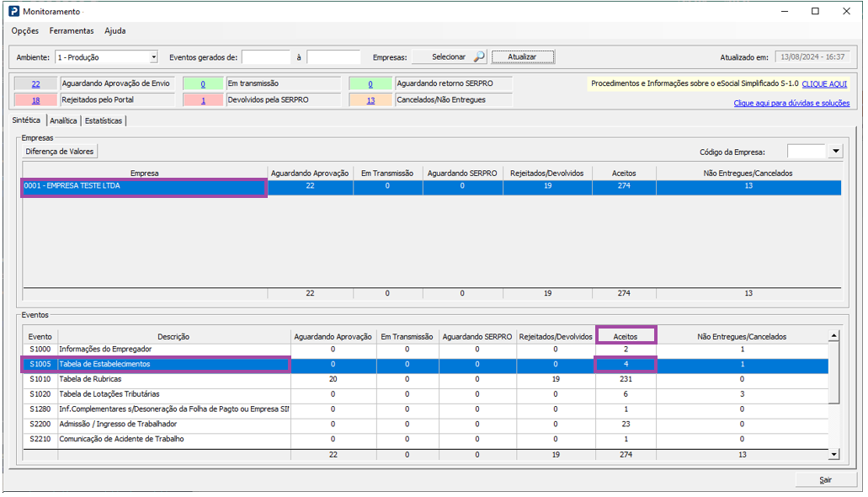Click the Eventos list scroll up arrow
The image size is (868, 497).
[x=833, y=336]
